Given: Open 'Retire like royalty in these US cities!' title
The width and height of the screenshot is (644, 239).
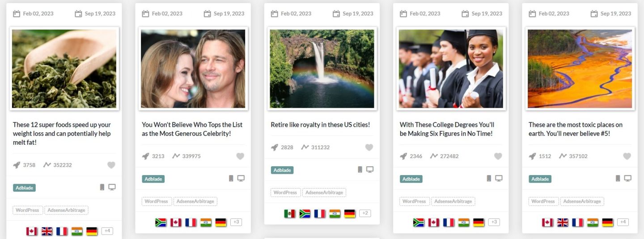Looking at the screenshot, I should pos(320,125).
